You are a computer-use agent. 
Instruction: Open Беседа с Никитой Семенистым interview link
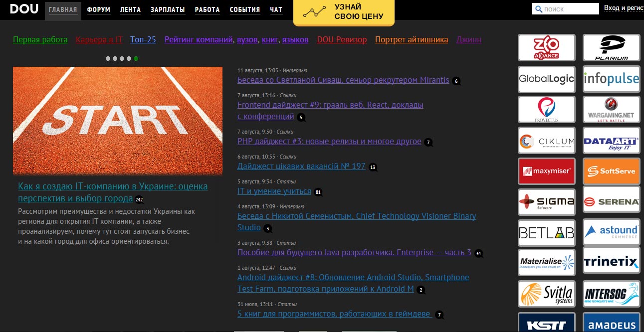(x=357, y=222)
